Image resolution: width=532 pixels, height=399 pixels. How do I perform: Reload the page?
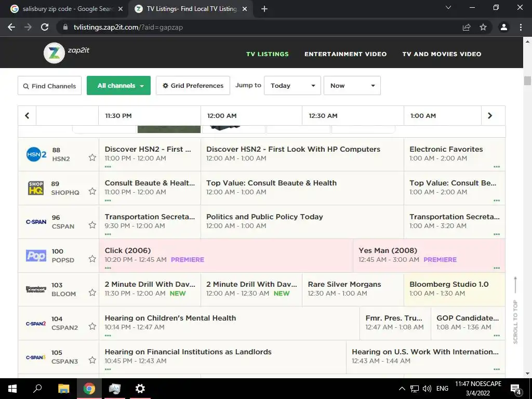tap(45, 27)
